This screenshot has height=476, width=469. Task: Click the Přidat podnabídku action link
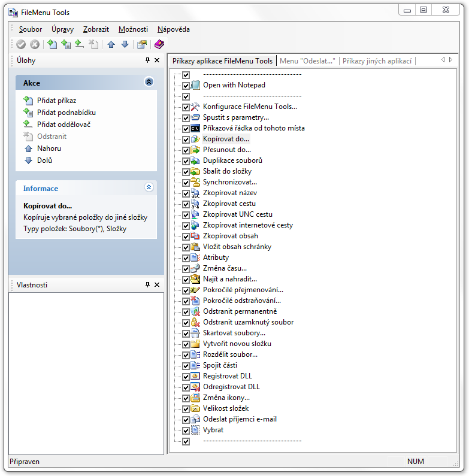point(66,113)
